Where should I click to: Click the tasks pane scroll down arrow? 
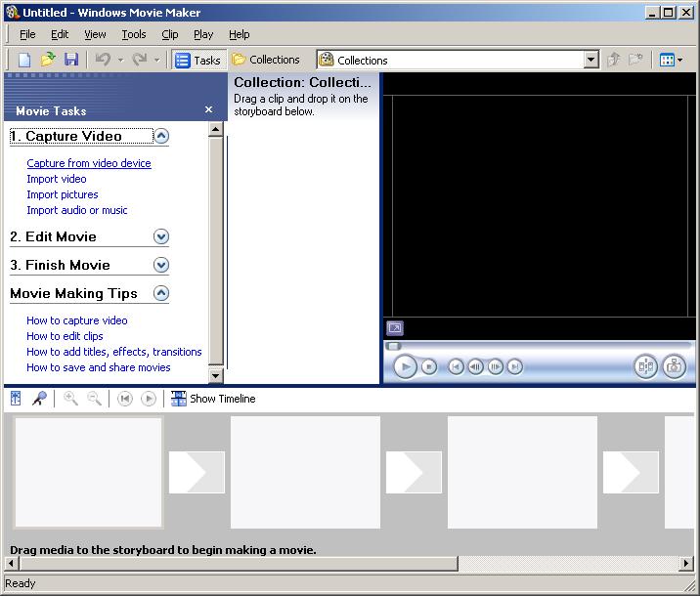pos(216,375)
